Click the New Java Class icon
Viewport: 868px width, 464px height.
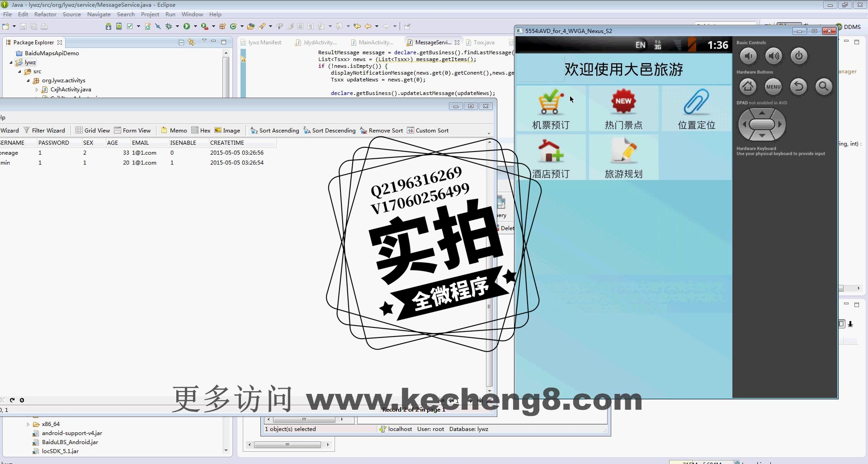(233, 26)
